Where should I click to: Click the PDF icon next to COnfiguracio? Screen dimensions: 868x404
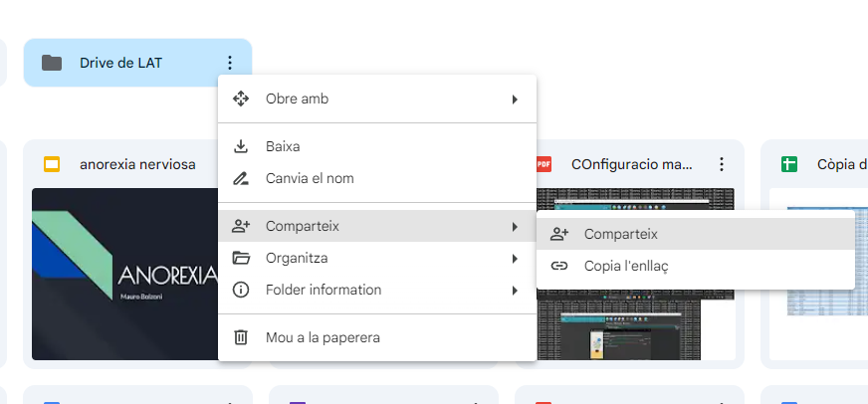[x=543, y=164]
